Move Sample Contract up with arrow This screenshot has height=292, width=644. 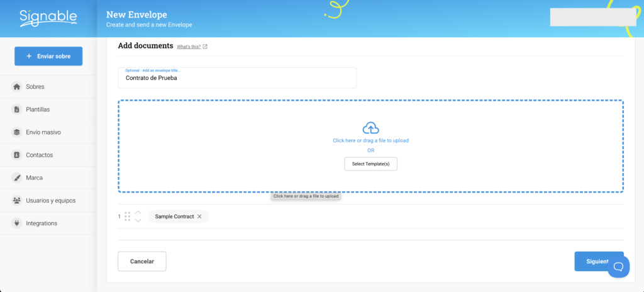[138, 212]
